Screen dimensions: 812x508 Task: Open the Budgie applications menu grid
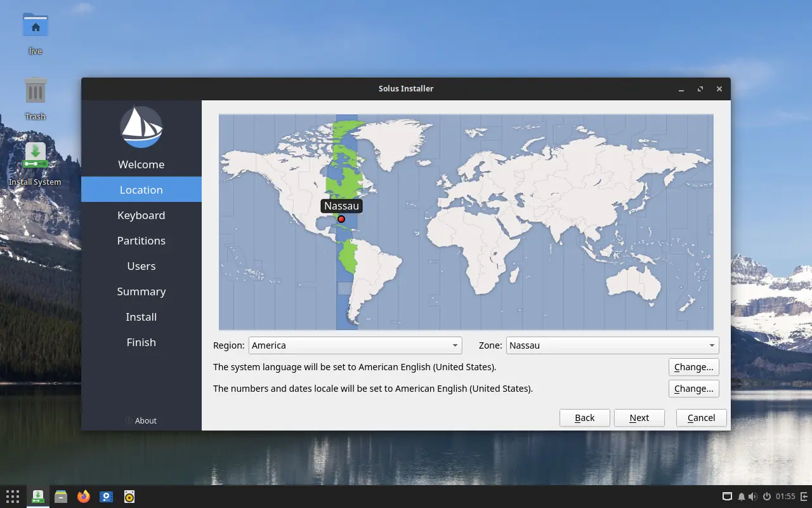point(13,497)
